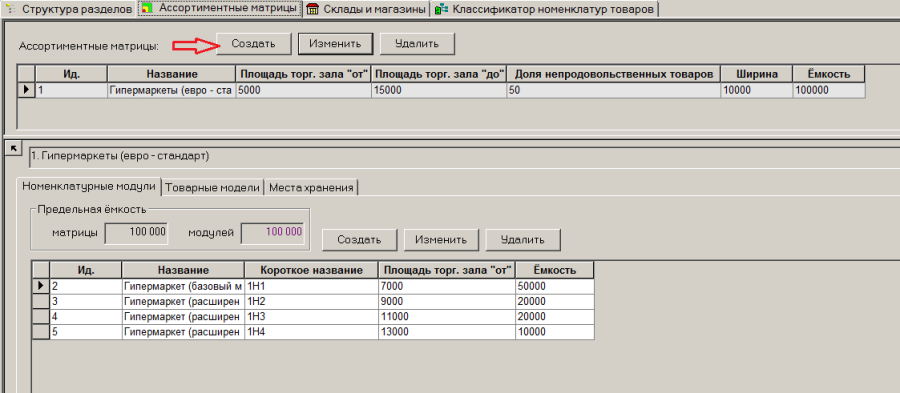Image resolution: width=900 pixels, height=393 pixels.
Task: Click the cell with value 15000
Action: (439, 90)
